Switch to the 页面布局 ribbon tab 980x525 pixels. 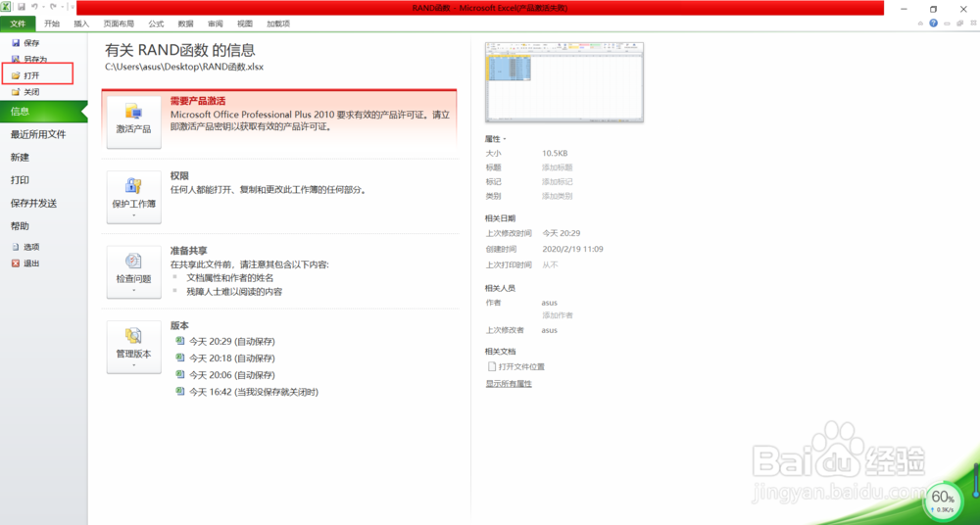pyautogui.click(x=119, y=24)
